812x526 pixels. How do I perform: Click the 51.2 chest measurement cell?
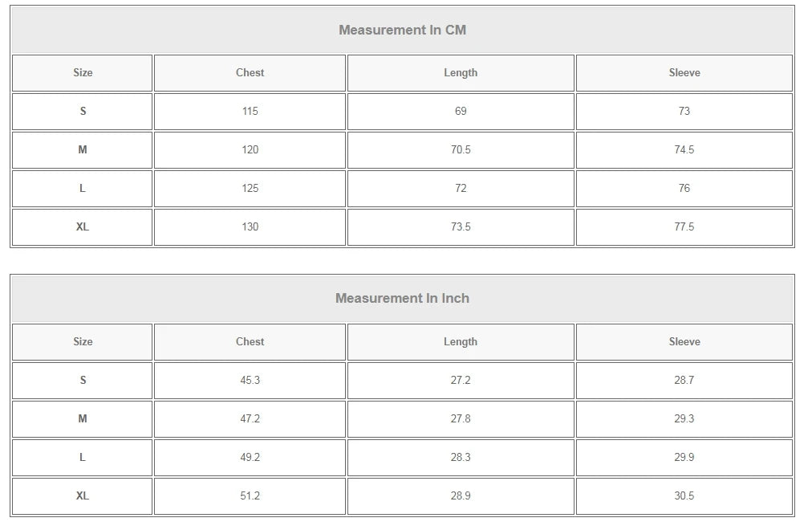[x=250, y=496]
